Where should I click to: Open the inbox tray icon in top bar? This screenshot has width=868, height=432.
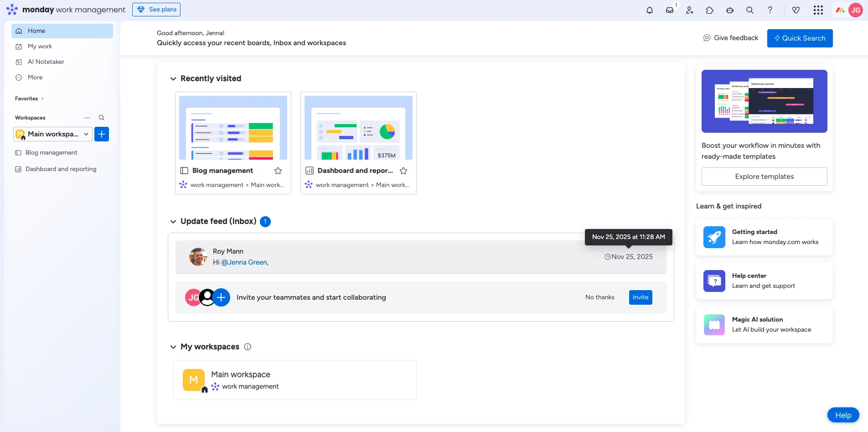[670, 10]
